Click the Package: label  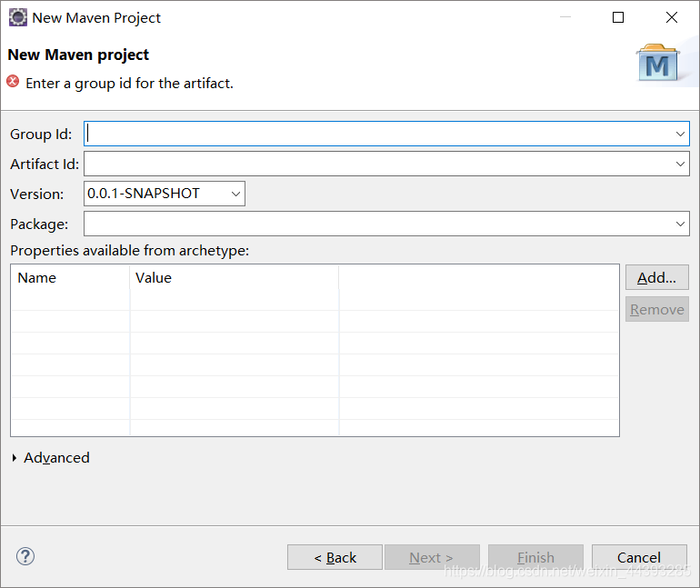tap(39, 224)
